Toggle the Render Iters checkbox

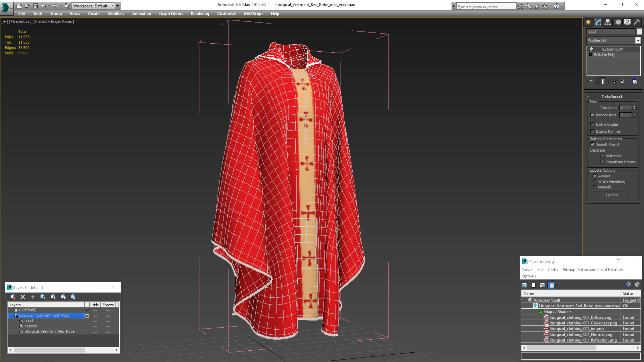point(592,115)
